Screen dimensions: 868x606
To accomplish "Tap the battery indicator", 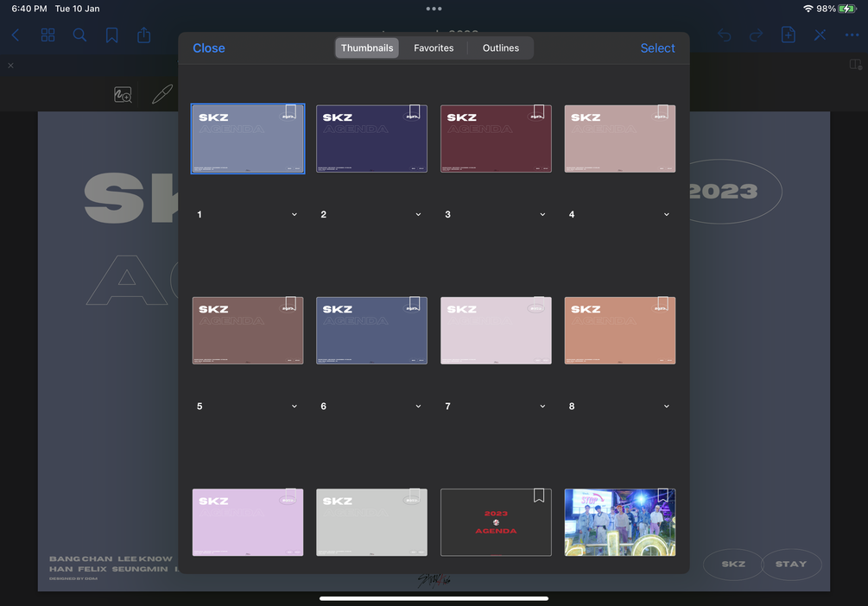I will coord(847,9).
